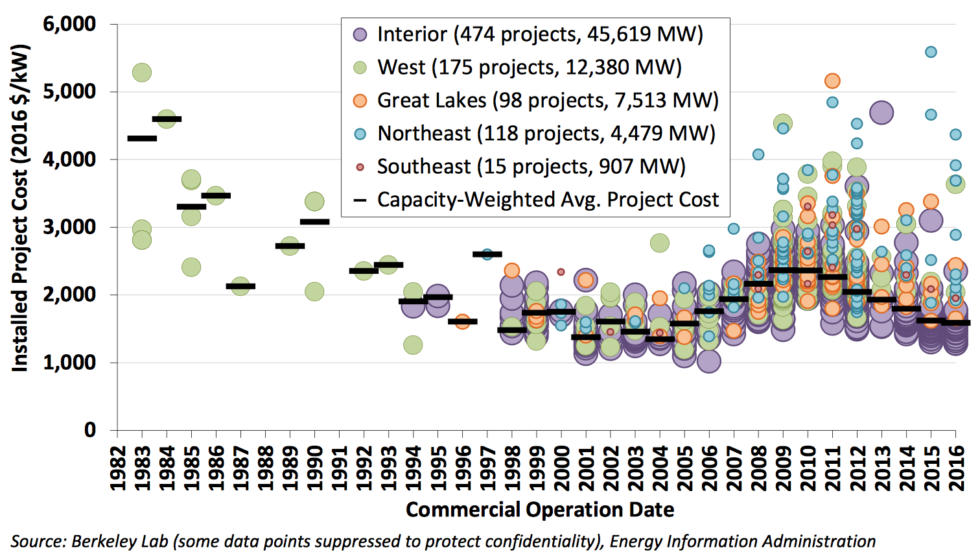
Task: Select the "Capacity-Weighted Avg. Project Cost" legend label
Action: point(548,200)
